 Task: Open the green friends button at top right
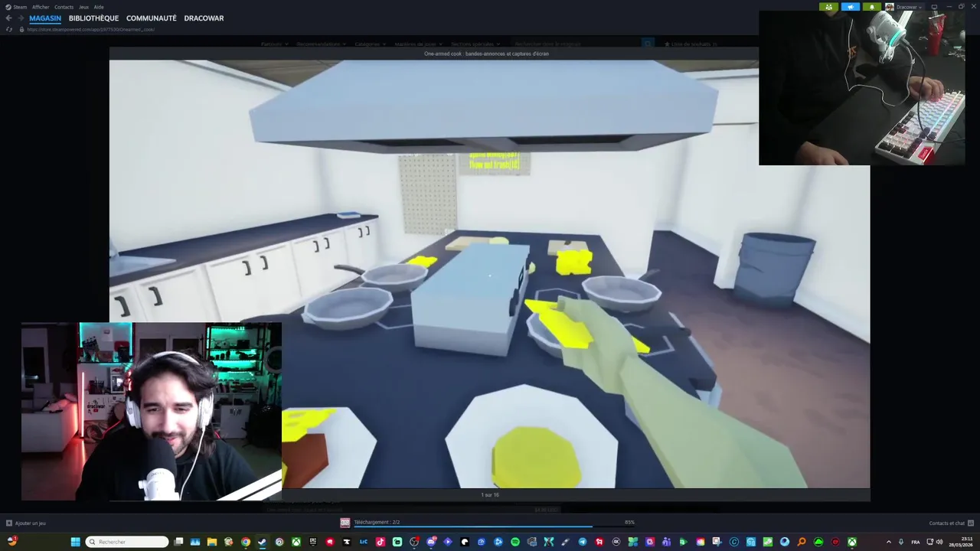(828, 7)
